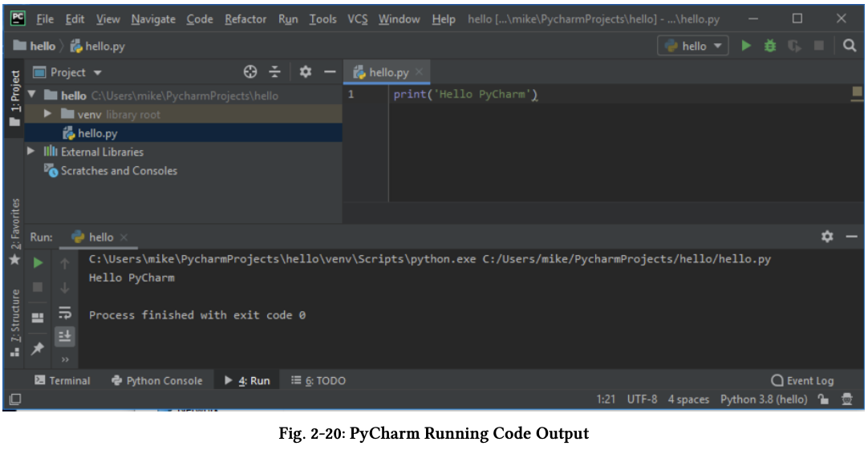Image resolution: width=868 pixels, height=454 pixels.
Task: Close the hello.py editor tab
Action: click(x=419, y=72)
